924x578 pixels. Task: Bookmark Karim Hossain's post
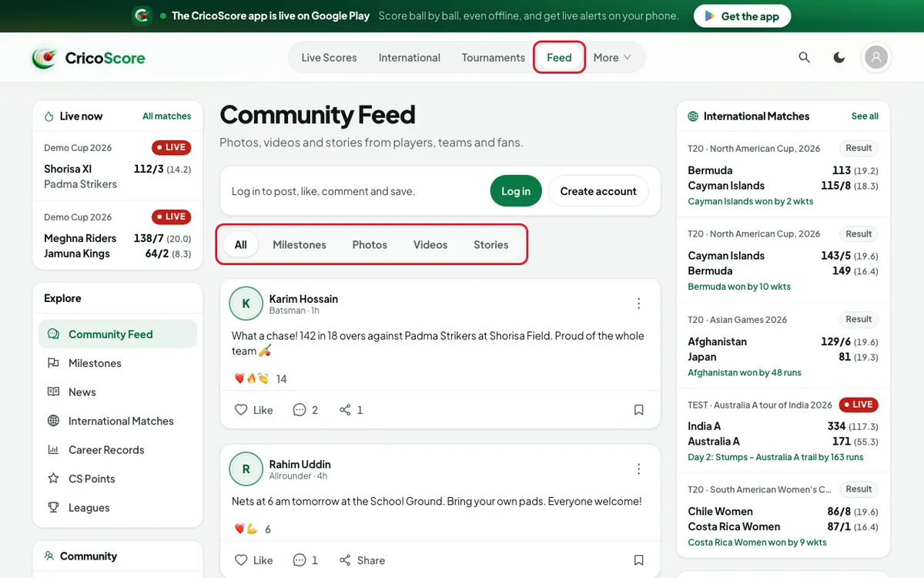click(x=638, y=410)
